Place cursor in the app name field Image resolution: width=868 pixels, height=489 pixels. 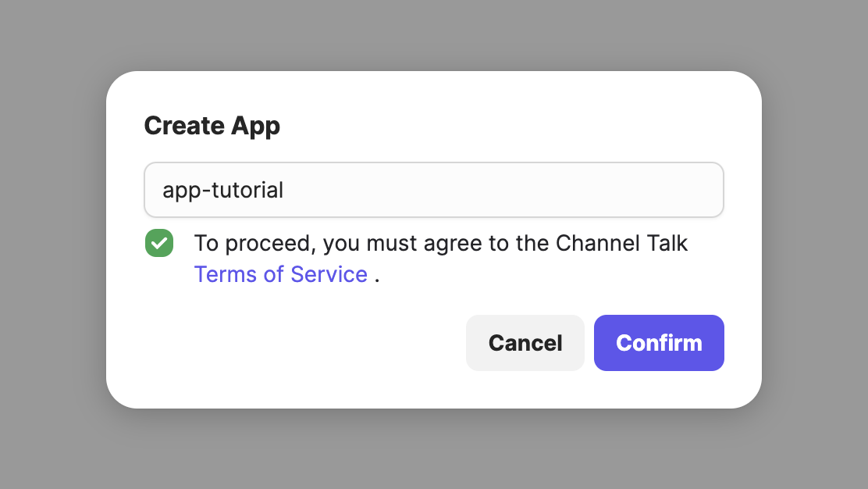[x=433, y=190]
